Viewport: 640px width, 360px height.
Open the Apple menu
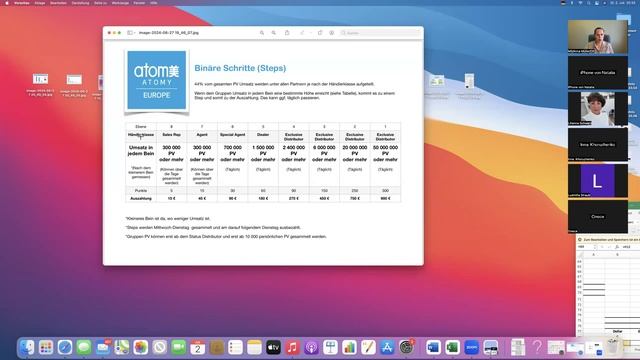point(7,3)
